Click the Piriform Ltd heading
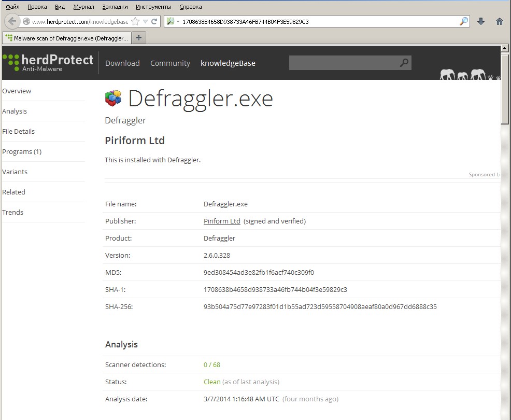The height and width of the screenshot is (420, 511). tap(135, 141)
